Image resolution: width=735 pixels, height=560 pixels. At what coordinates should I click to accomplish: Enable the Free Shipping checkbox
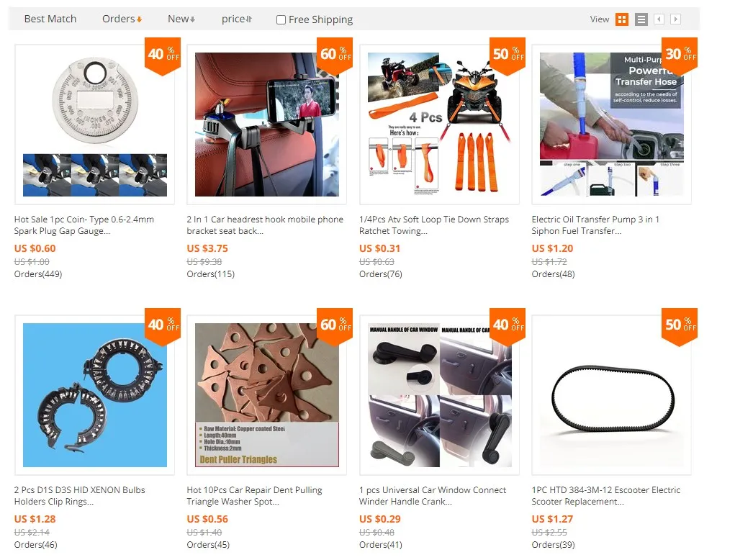[281, 19]
